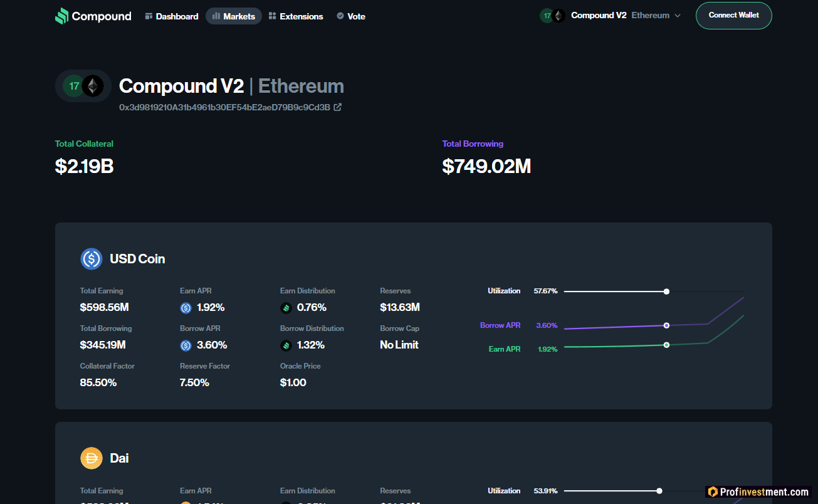Click the Total Collateral $2.19B value
Screen dimensions: 818x504
point(84,166)
